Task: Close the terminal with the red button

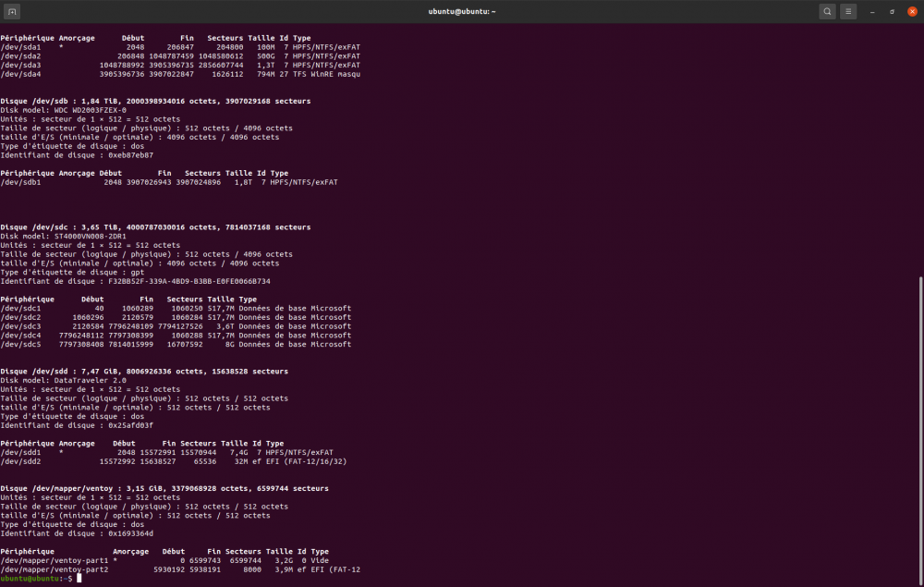Action: coord(912,12)
